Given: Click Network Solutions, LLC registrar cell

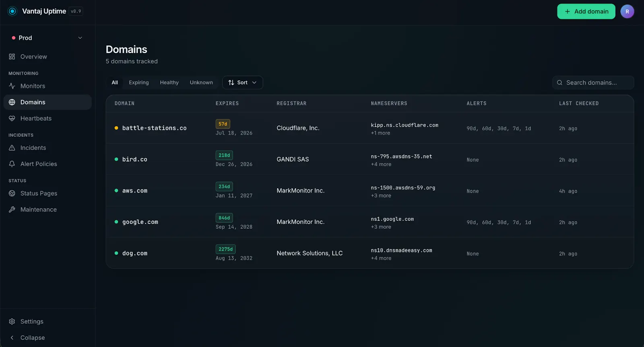Looking at the screenshot, I should tap(310, 253).
